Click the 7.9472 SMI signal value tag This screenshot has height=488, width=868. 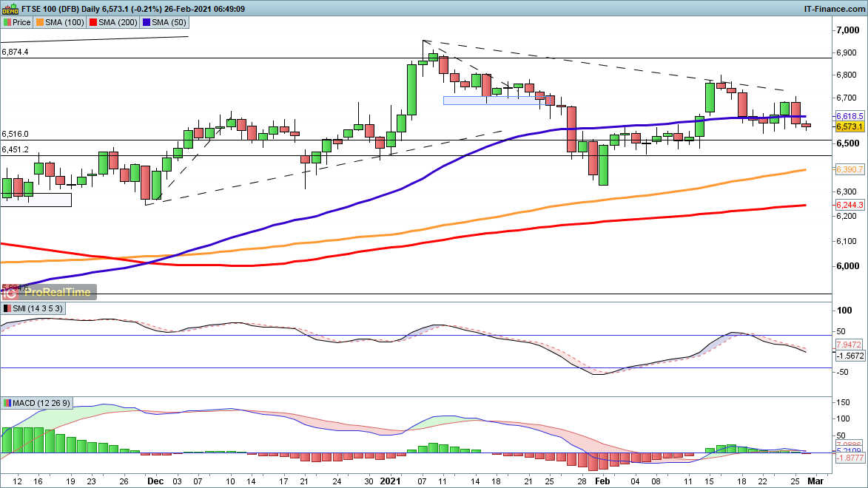pos(849,345)
